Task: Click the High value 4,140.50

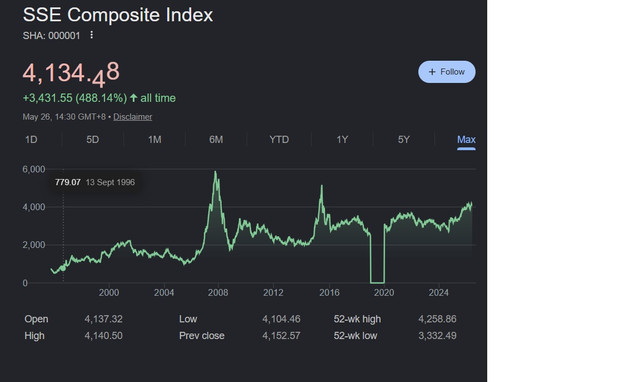Action: click(x=103, y=335)
